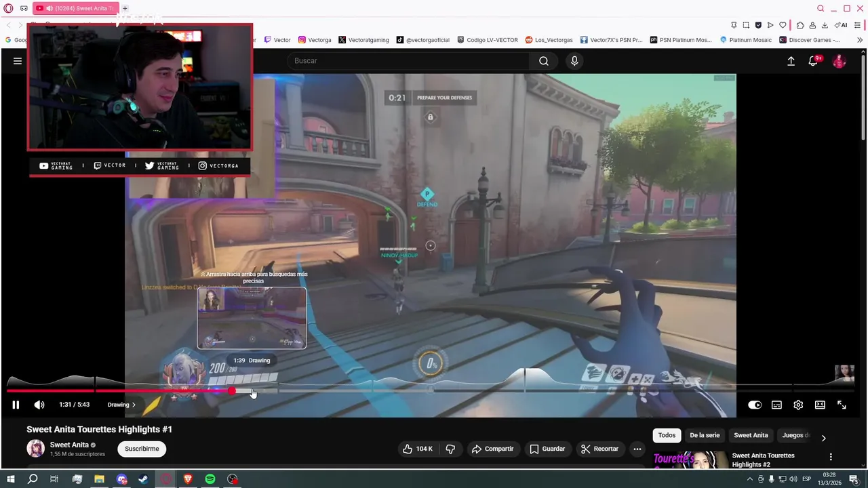Open the account avatar menu

pos(839,61)
